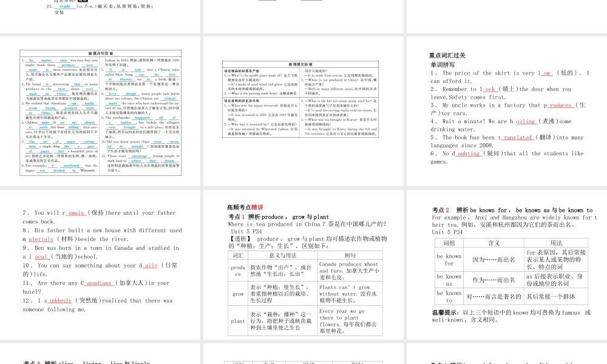Image resolution: width=607 pixels, height=364 pixels.
Task: Click the 词组 column header
Action: click(449, 243)
